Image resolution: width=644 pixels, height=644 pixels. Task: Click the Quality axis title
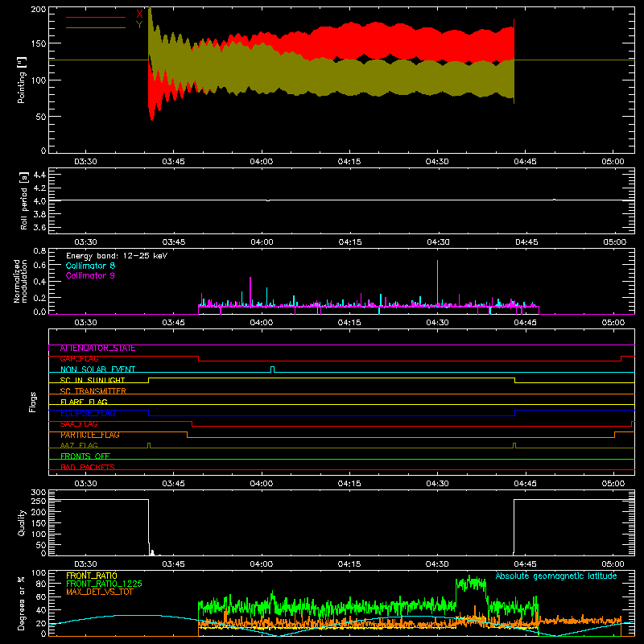(22, 522)
